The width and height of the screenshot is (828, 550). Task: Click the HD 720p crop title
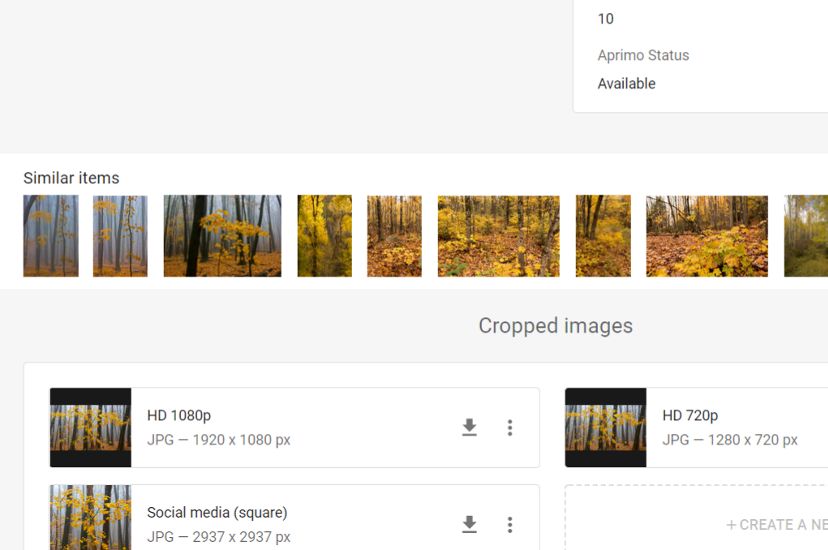click(x=690, y=416)
